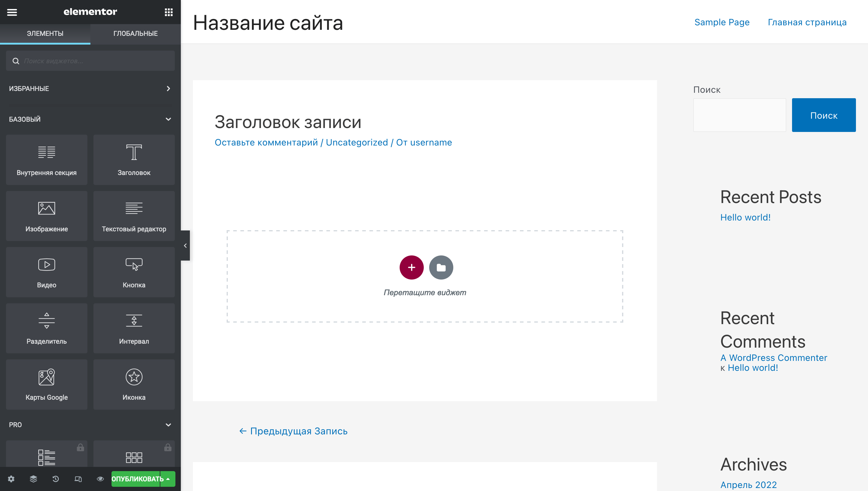Go to Предыдущая Запись link
868x491 pixels.
coord(293,431)
